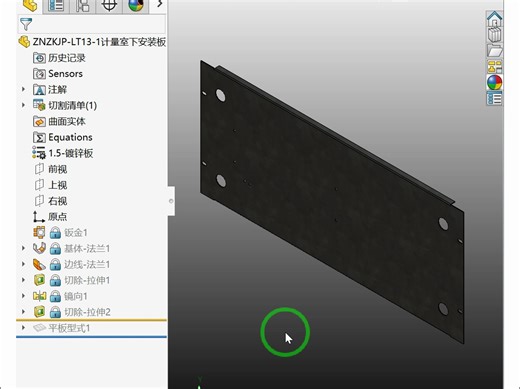Expand the 镜向1 mirror feature

pos(23,296)
